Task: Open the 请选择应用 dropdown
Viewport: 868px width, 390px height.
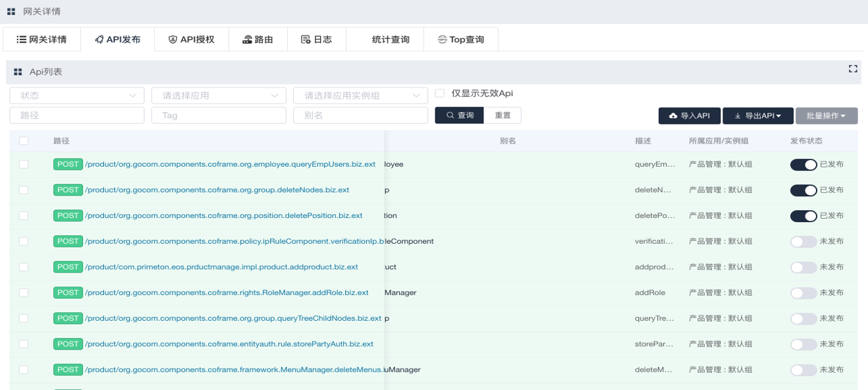Action: pyautogui.click(x=219, y=96)
